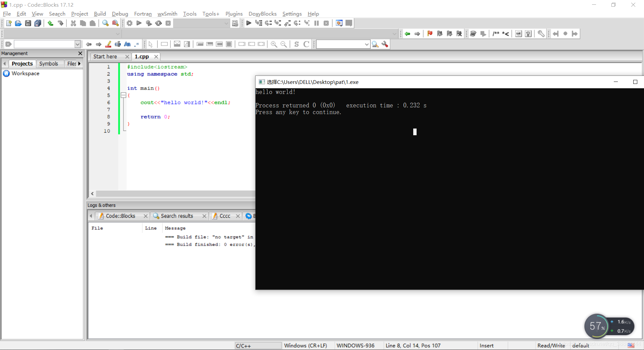This screenshot has height=350, width=644.
Task: Click the Pause debugger icon
Action: tap(316, 23)
